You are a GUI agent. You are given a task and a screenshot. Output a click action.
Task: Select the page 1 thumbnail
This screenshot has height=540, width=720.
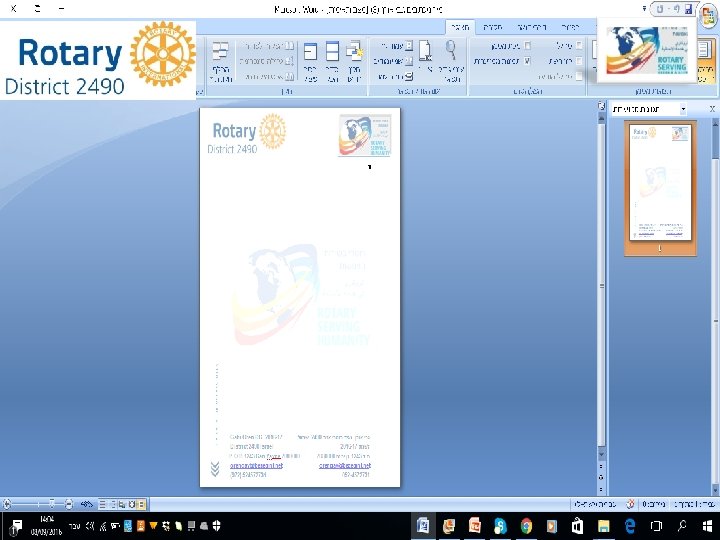click(x=660, y=182)
